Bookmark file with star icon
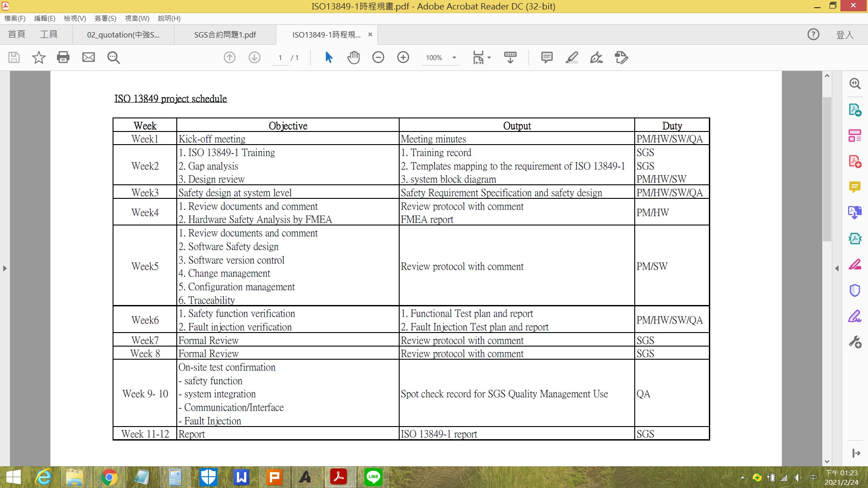This screenshot has width=868, height=488. click(39, 57)
